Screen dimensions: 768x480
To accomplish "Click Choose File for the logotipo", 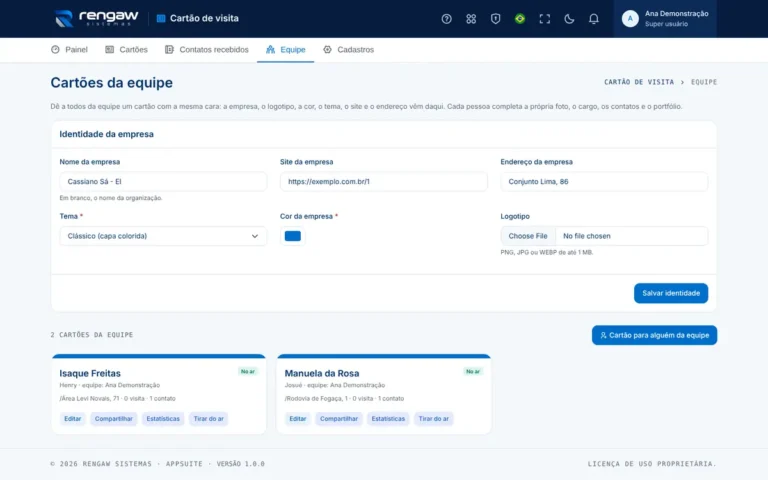I will (x=528, y=236).
